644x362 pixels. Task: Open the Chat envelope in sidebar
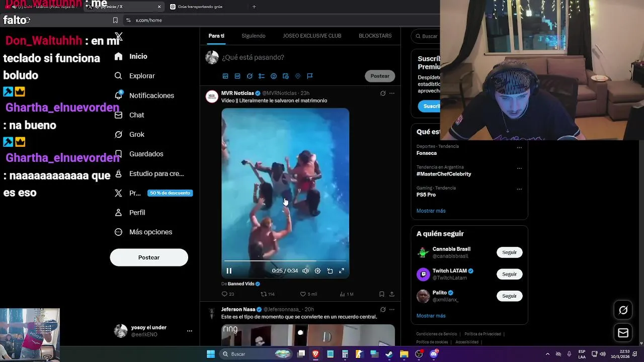[118, 115]
